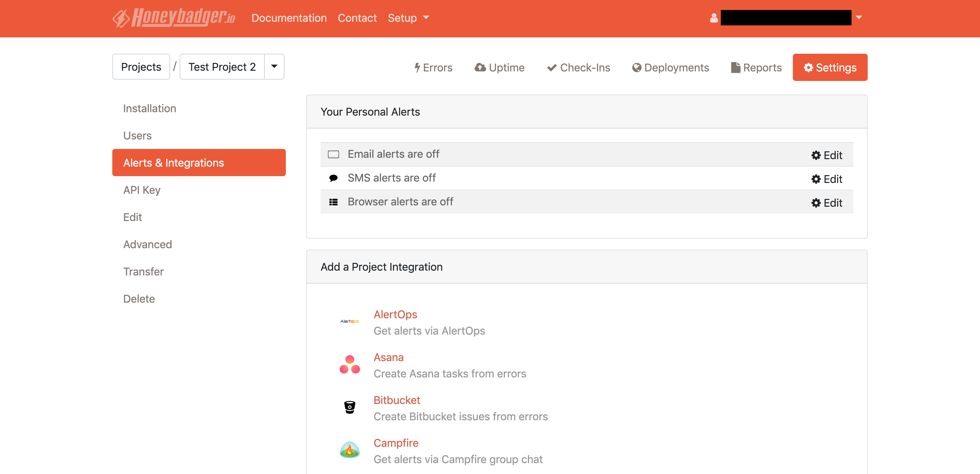
Task: Click the Bitbucket bucket icon
Action: pos(349,407)
